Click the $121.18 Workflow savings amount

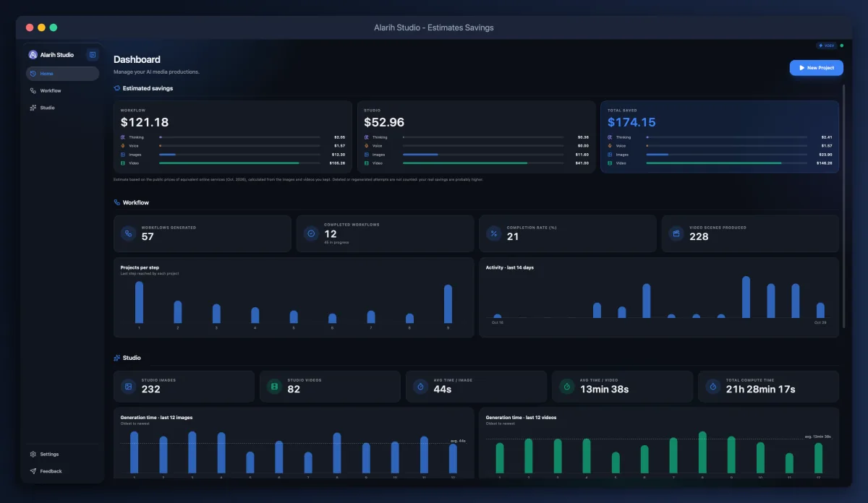pyautogui.click(x=145, y=122)
